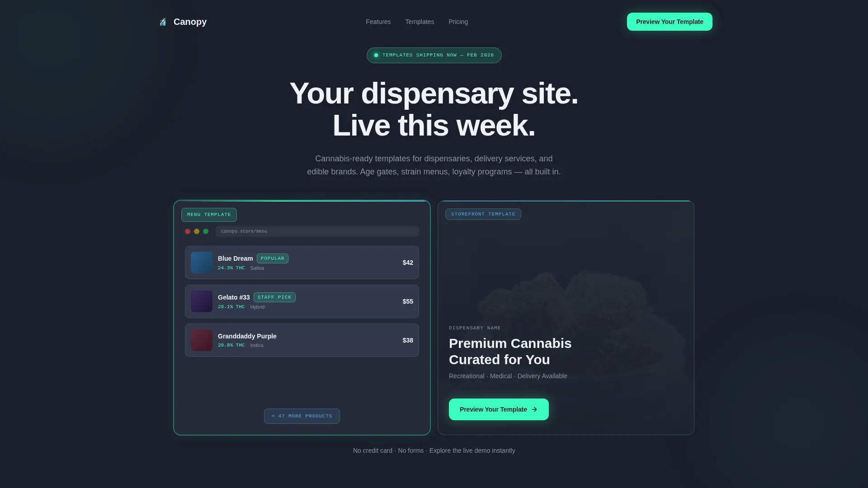The width and height of the screenshot is (868, 488).
Task: Click the green window dot
Action: 206,231
